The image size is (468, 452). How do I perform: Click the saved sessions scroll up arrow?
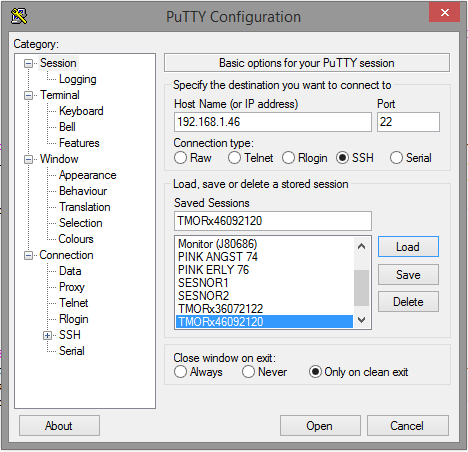(361, 247)
